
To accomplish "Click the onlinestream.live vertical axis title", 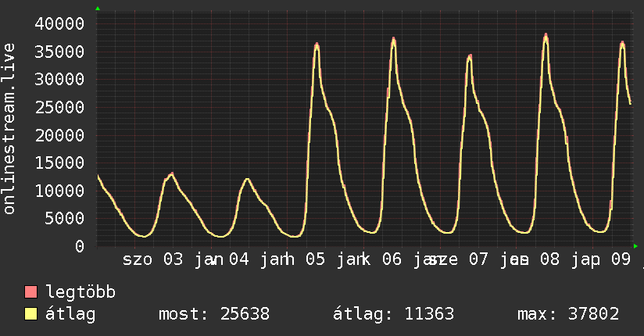I will point(9,129).
